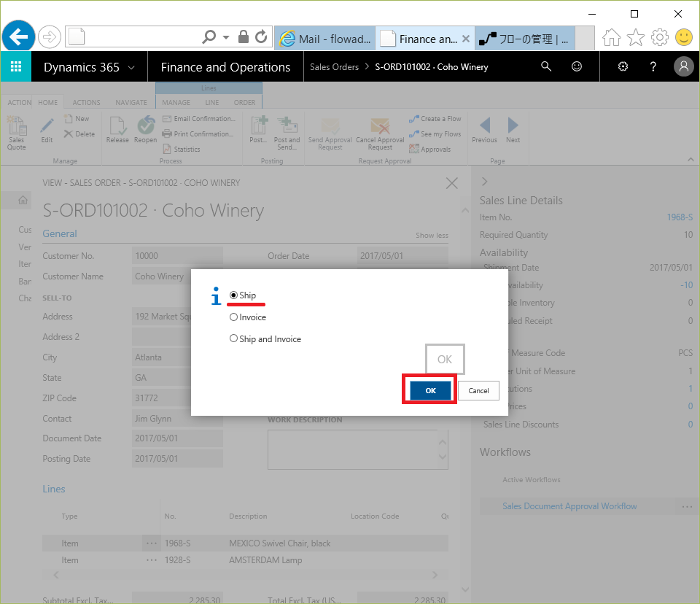Click the header smiley feedback icon
This screenshot has width=700, height=604.
(577, 66)
